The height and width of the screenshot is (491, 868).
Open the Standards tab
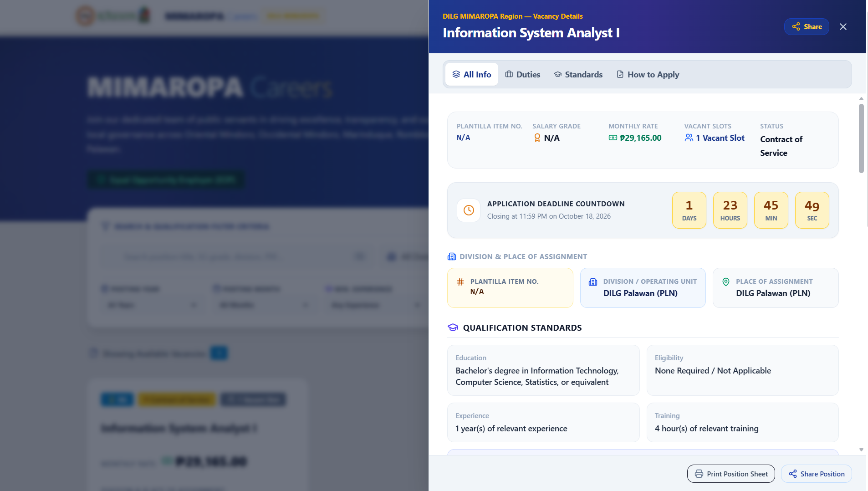(x=578, y=75)
